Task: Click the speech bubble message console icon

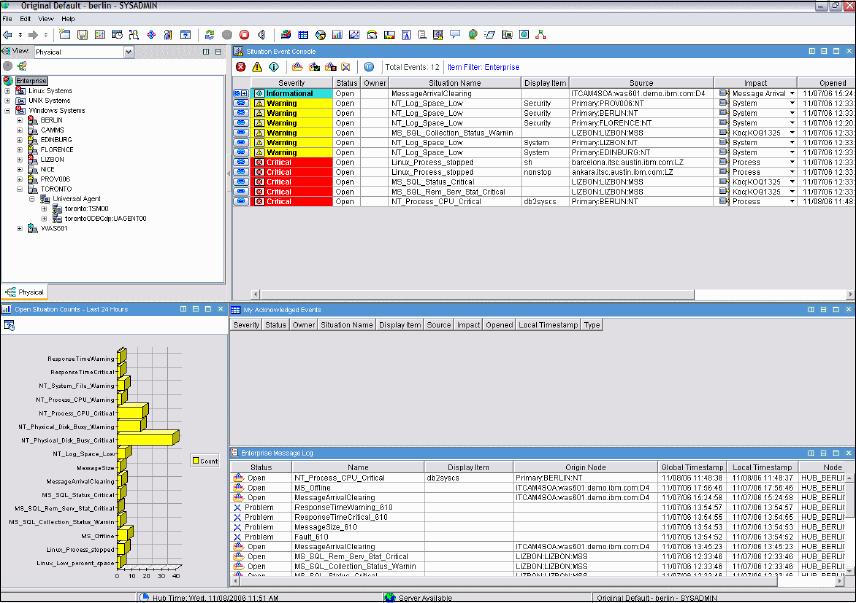Action: click(x=455, y=35)
